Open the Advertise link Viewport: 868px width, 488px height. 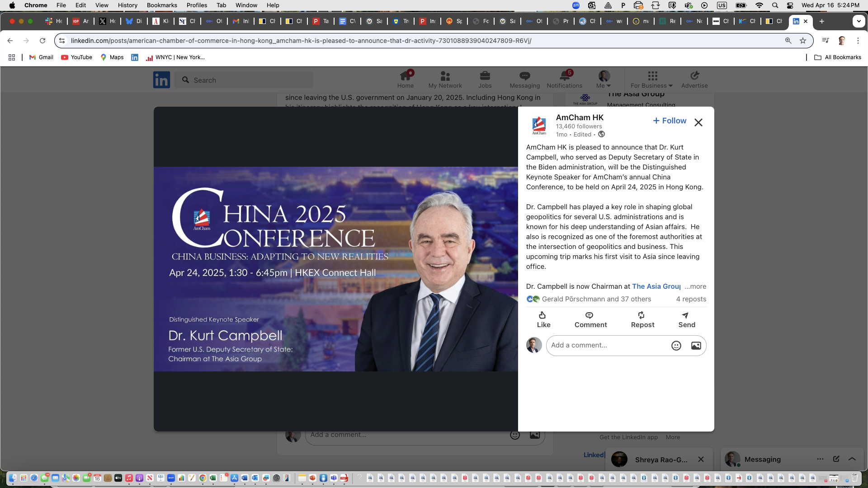pos(694,80)
